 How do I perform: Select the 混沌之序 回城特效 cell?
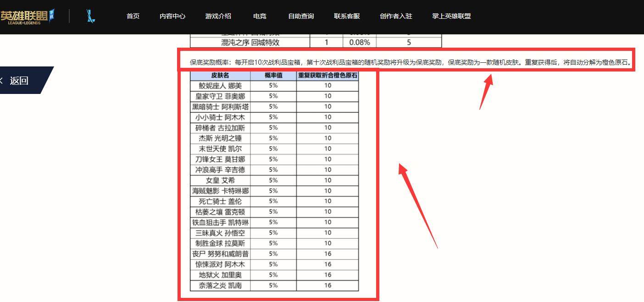point(250,42)
